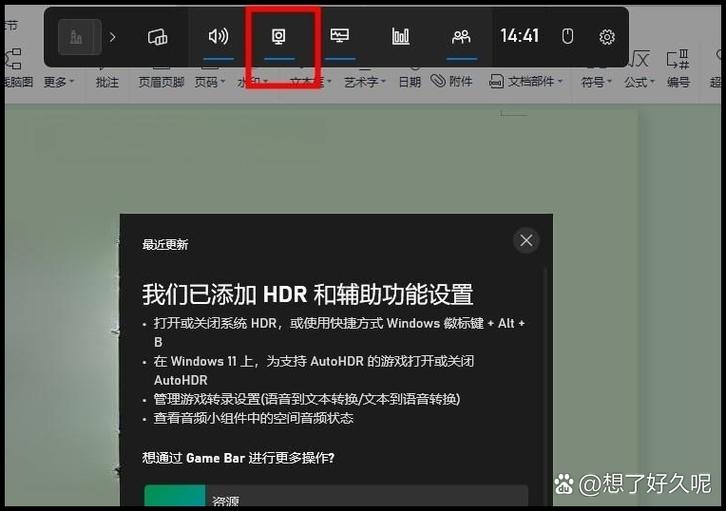
Task: Open the Capture widget in Game Bar
Action: (x=279, y=37)
